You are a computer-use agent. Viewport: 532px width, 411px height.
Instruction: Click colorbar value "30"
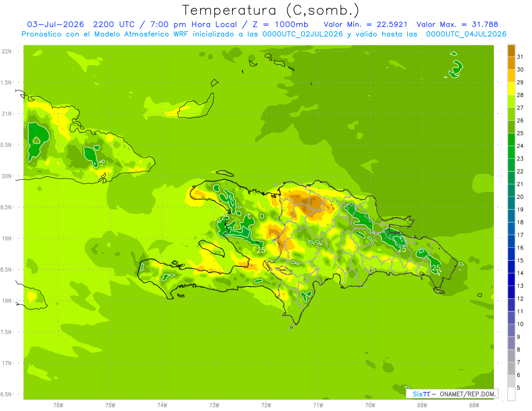[520, 70]
